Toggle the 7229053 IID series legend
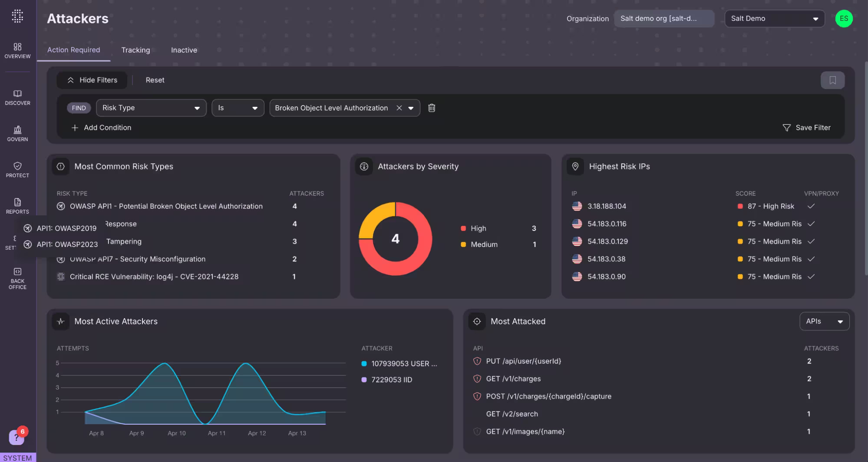Image resolution: width=868 pixels, height=462 pixels. (364, 380)
